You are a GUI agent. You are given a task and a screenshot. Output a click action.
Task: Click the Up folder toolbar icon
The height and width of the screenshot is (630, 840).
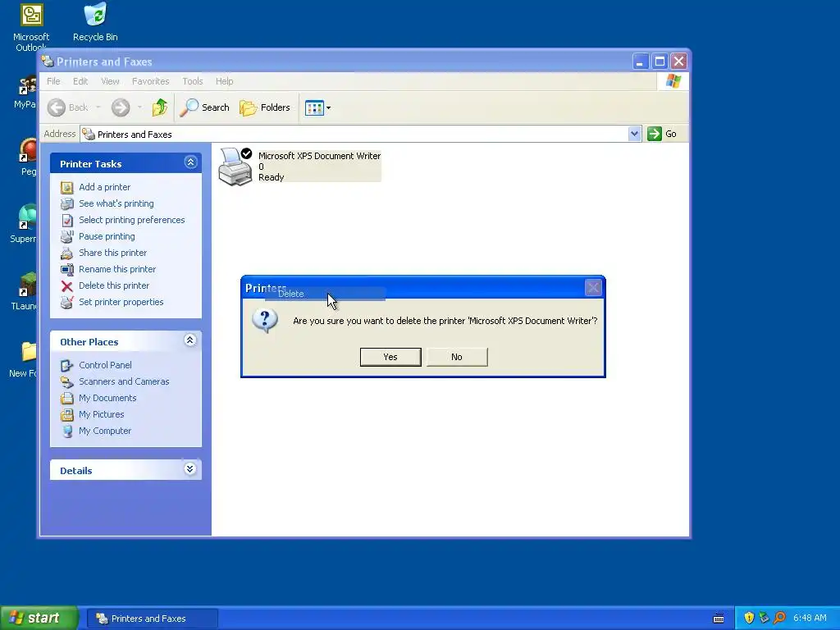tap(160, 107)
